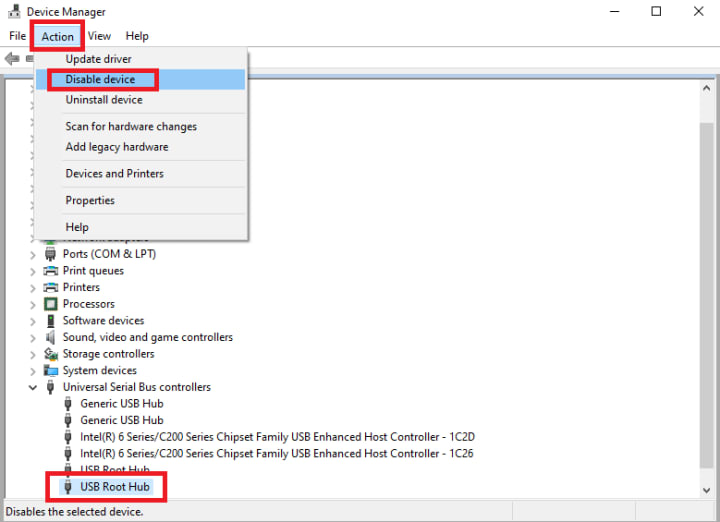Click Scan for hardware changes
The image size is (720, 522).
coord(141,126)
